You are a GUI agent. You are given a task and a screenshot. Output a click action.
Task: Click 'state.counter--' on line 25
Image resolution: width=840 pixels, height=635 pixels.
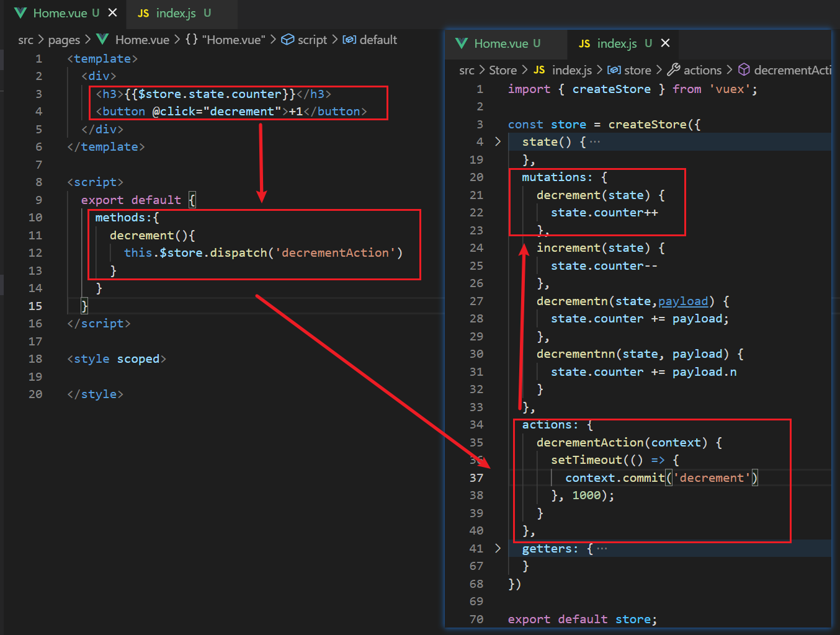[604, 266]
